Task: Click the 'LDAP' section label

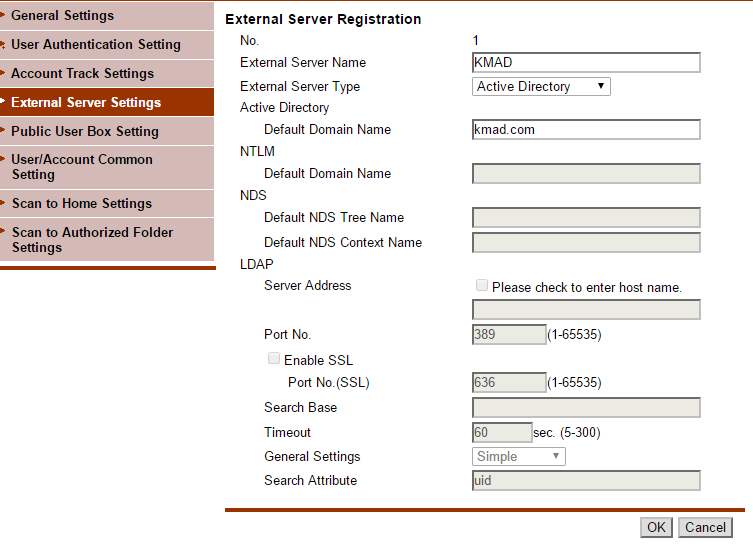Action: [x=256, y=264]
